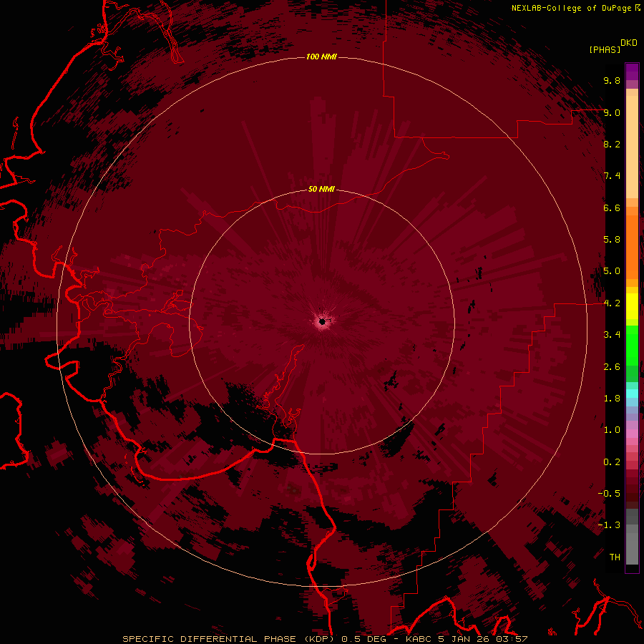Viewport: 644px width, 644px height.
Task: Pick the purple band atop the color scale
Action: 632,71
